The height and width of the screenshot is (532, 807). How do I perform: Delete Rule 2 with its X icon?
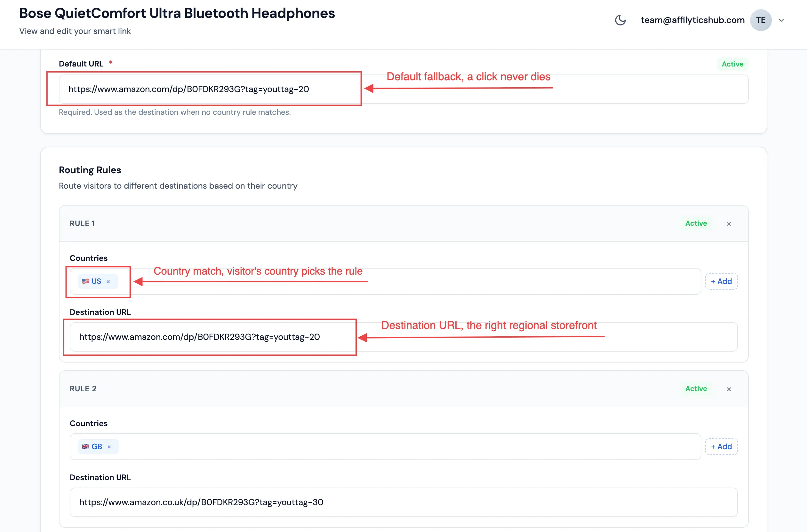tap(729, 389)
